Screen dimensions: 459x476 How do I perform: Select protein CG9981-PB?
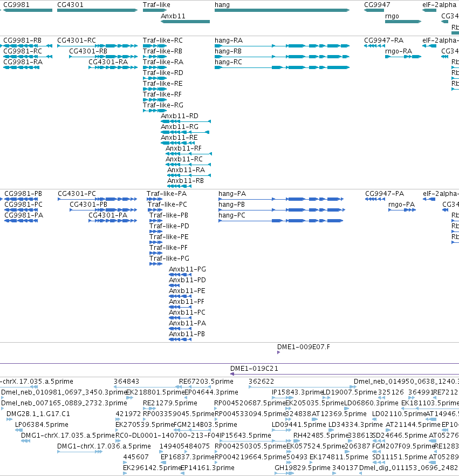point(20,199)
